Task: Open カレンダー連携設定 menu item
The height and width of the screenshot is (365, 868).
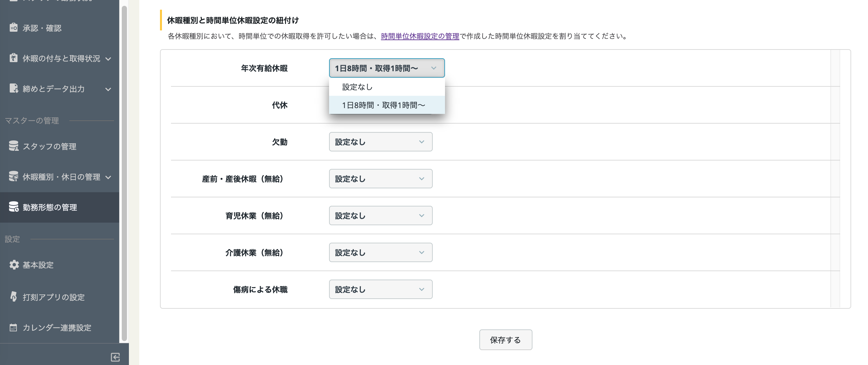Action: click(x=60, y=327)
